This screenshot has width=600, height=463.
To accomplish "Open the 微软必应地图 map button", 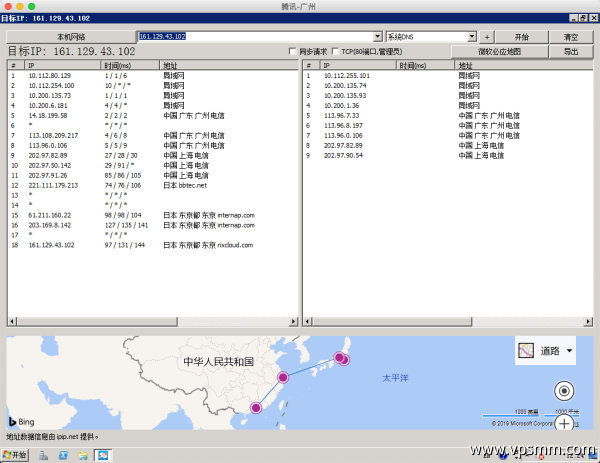I will tap(499, 52).
